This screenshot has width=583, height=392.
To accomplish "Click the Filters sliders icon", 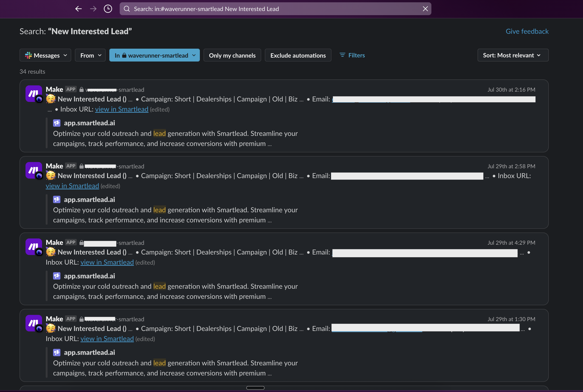I will click(x=342, y=55).
